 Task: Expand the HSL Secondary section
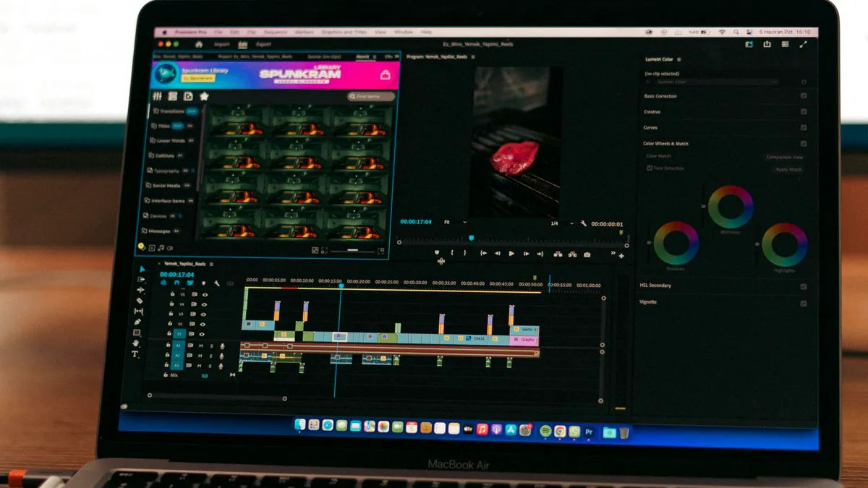(655, 286)
